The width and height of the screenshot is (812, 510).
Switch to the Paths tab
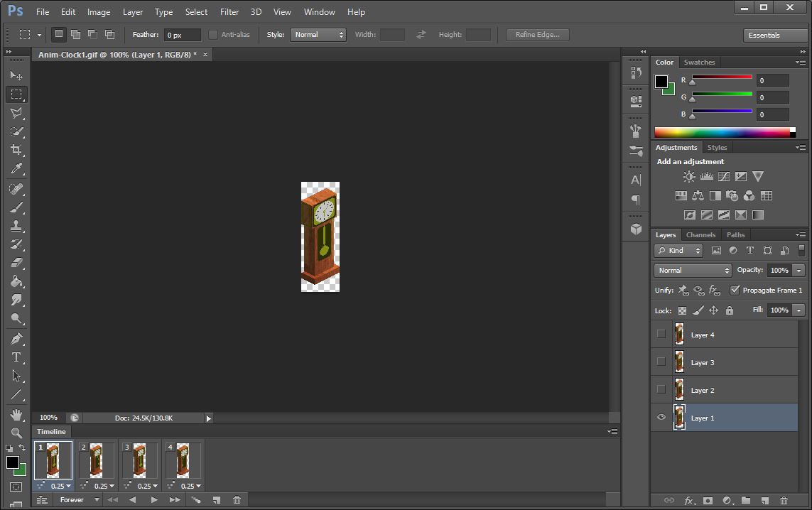point(735,234)
